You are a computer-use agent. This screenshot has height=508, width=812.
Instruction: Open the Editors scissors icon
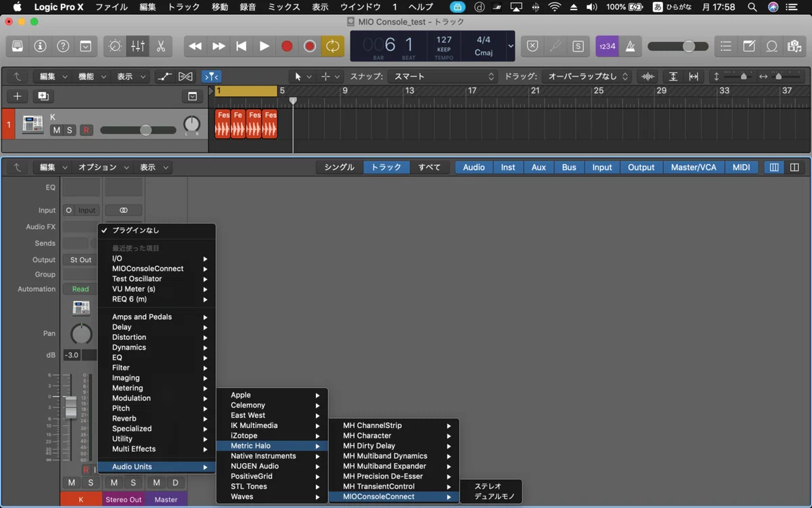tap(160, 46)
